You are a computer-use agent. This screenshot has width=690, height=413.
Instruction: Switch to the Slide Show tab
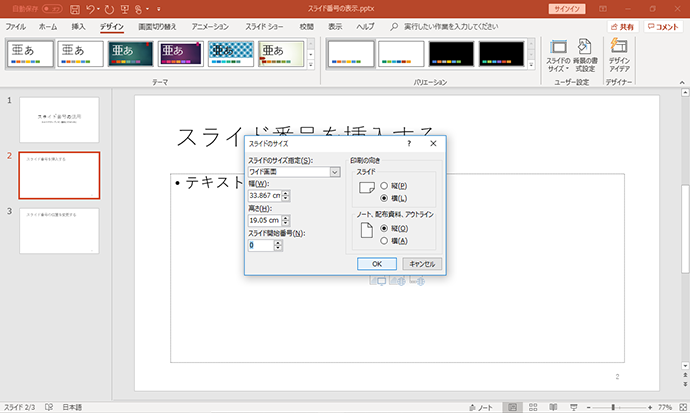tap(264, 27)
